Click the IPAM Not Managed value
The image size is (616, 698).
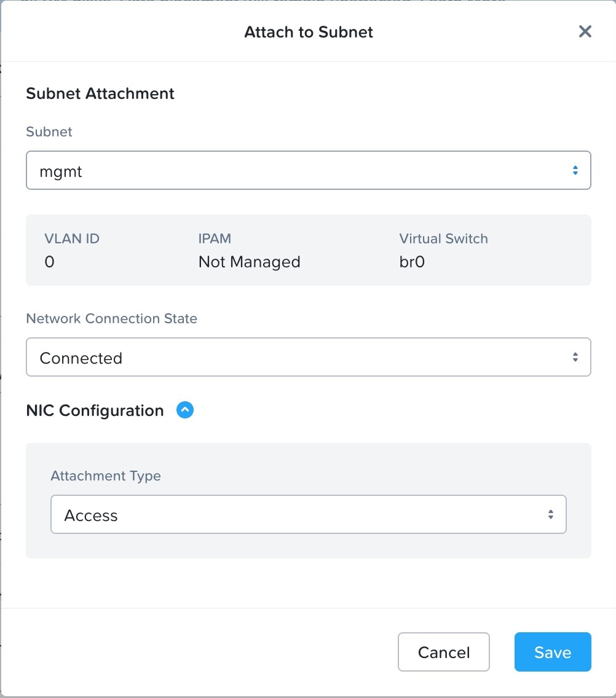click(x=249, y=262)
